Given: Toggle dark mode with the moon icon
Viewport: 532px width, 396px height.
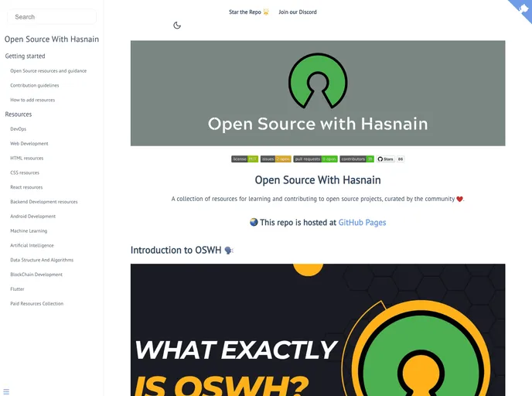Looking at the screenshot, I should [x=177, y=25].
